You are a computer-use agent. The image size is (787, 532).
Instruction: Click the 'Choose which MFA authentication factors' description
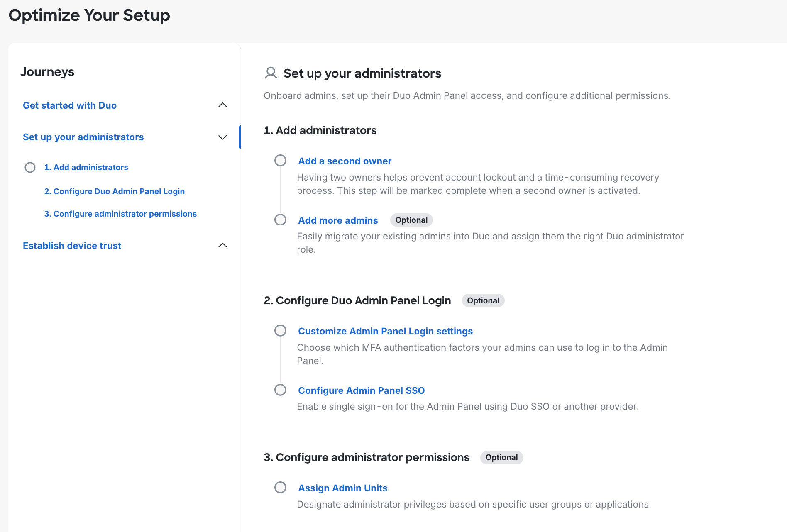(482, 354)
